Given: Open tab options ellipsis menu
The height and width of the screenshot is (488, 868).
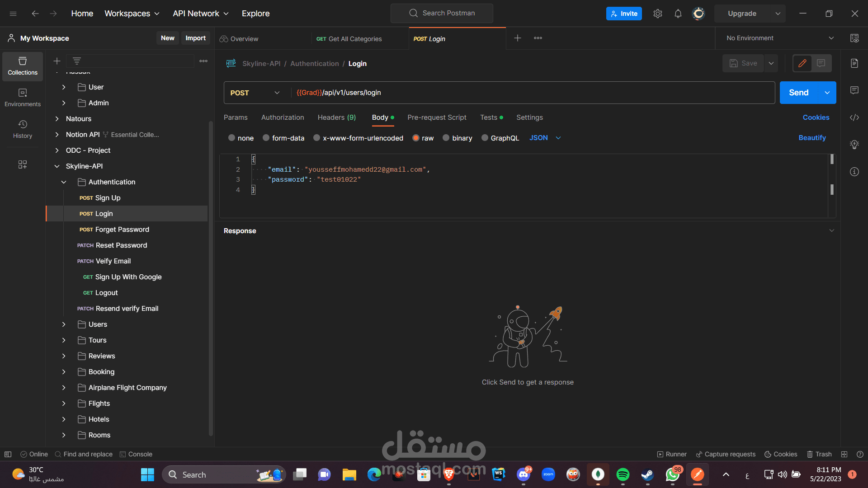Looking at the screenshot, I should tap(538, 38).
